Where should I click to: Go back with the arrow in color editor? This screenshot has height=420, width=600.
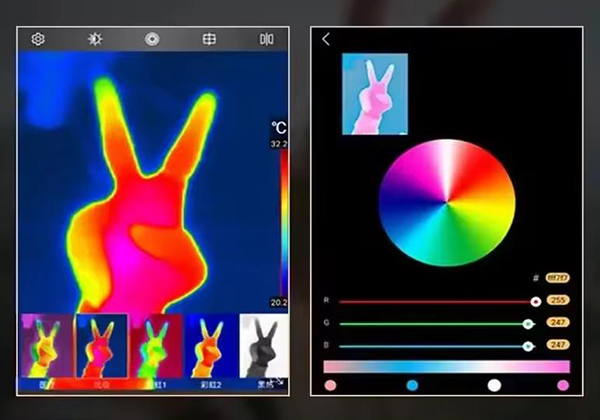tap(326, 39)
